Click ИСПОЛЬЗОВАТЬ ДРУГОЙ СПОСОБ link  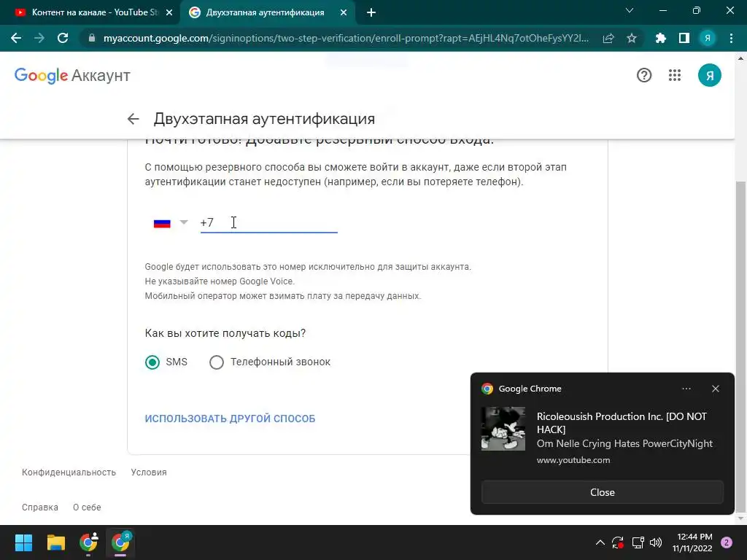(230, 419)
